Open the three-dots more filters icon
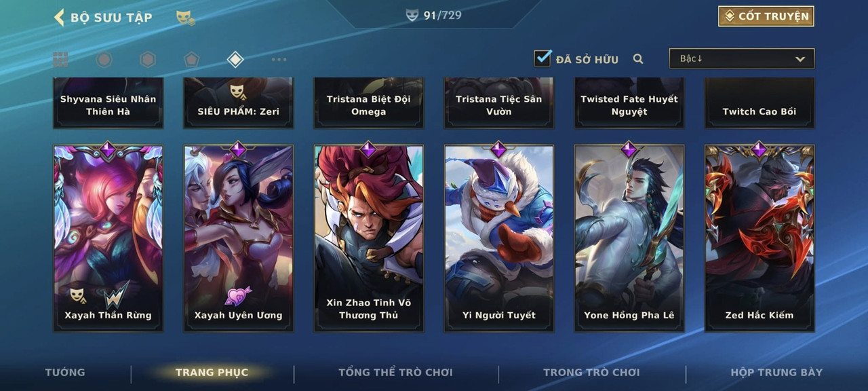 point(279,60)
